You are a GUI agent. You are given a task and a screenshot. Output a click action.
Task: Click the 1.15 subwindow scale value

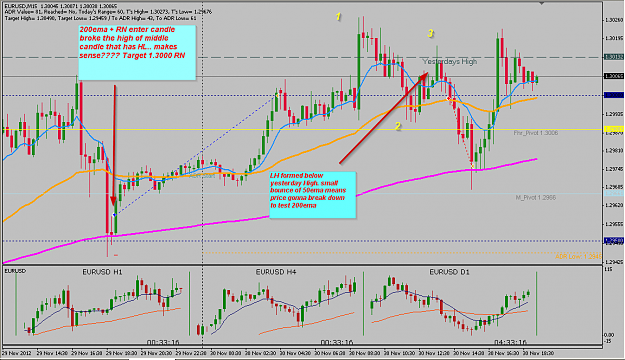tap(609, 270)
